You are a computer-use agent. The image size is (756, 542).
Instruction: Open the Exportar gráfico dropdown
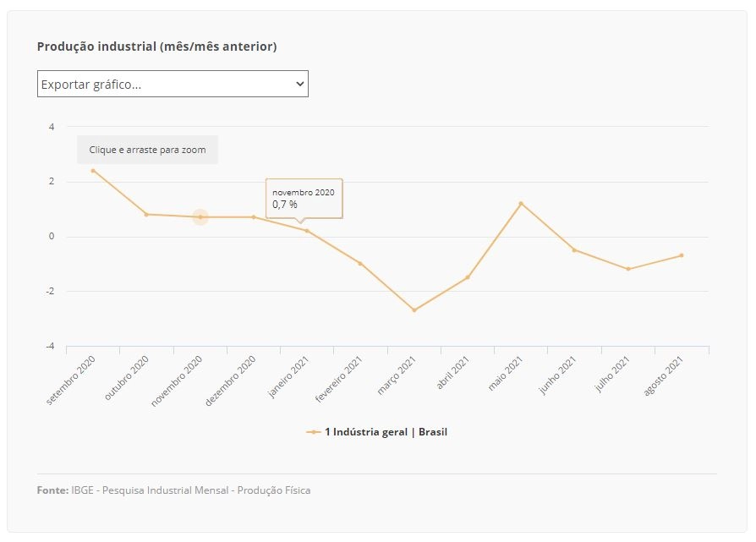(173, 84)
